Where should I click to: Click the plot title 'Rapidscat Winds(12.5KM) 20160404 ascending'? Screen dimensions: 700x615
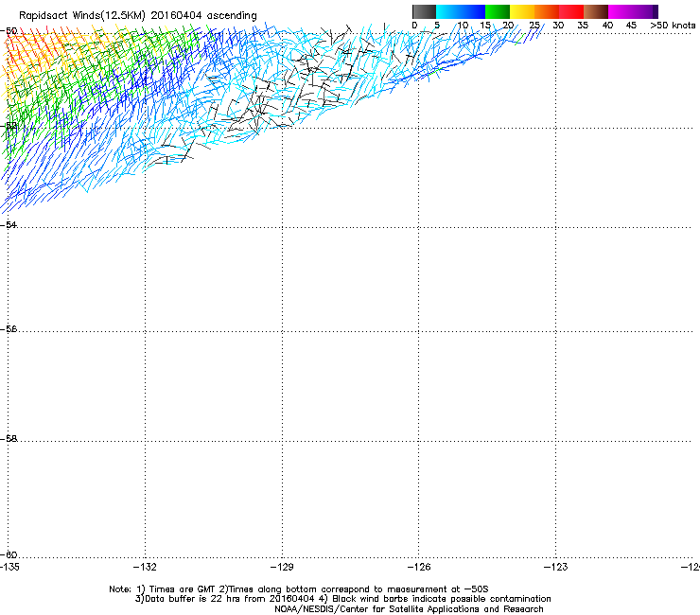coord(138,16)
